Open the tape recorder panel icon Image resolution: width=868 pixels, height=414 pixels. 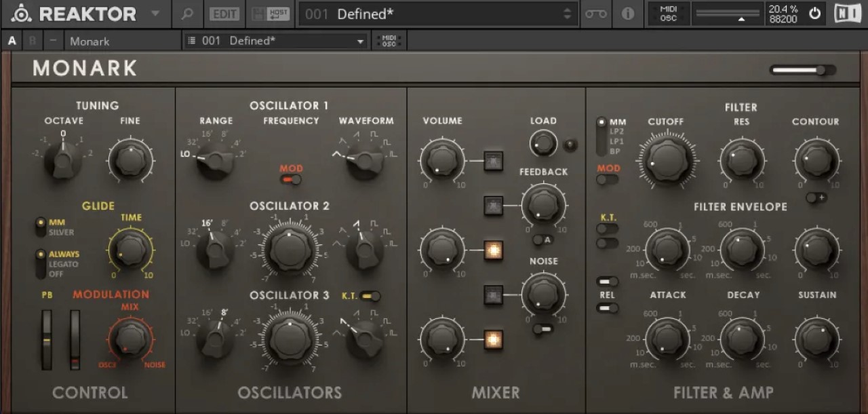coord(596,14)
